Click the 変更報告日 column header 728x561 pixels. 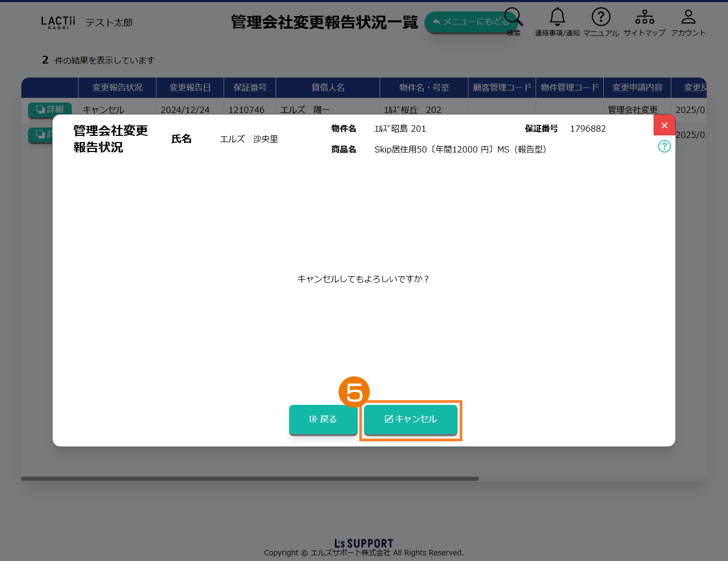point(190,87)
